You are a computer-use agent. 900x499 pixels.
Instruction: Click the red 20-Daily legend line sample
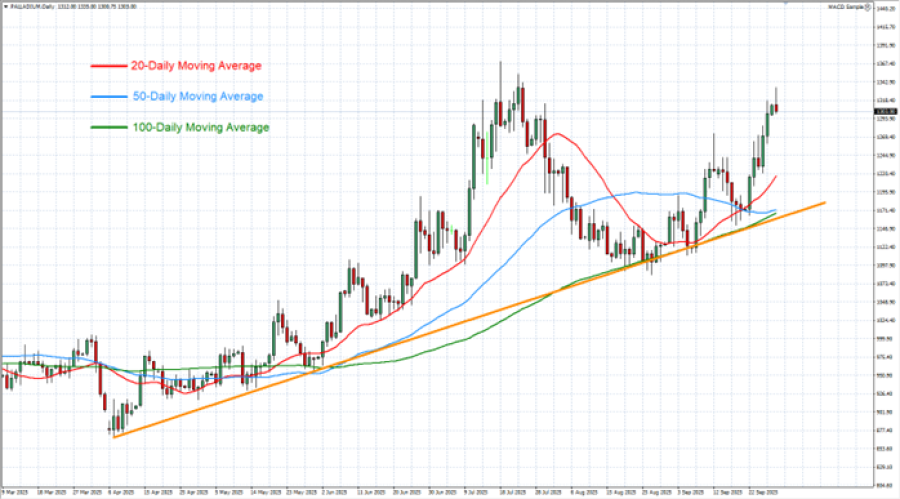tap(108, 66)
